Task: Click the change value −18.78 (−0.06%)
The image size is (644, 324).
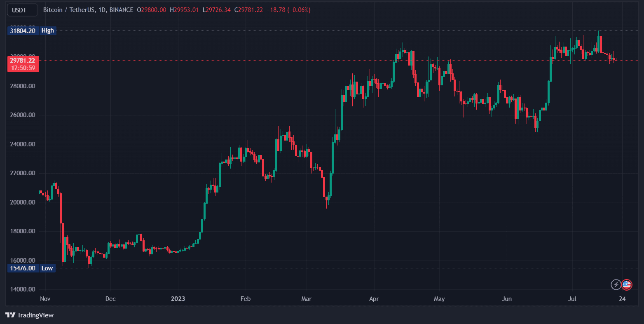Action: click(289, 9)
